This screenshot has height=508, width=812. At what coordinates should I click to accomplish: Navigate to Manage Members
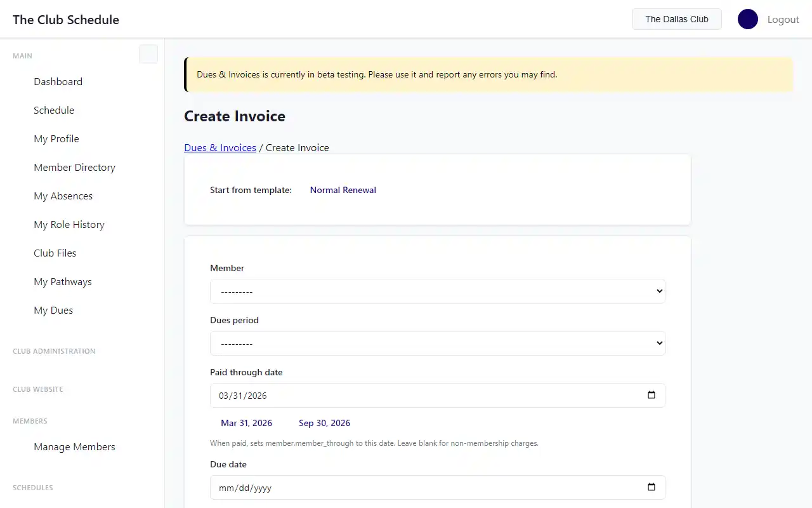[x=74, y=446]
